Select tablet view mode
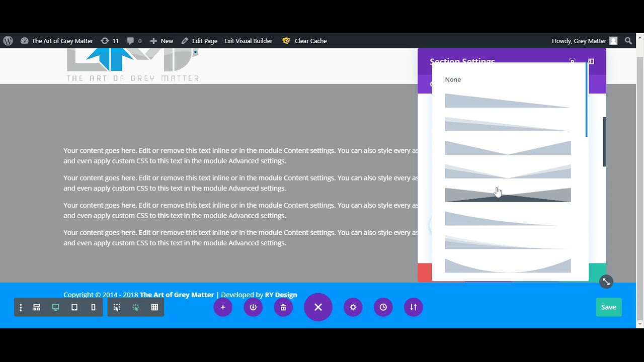Image resolution: width=644 pixels, height=362 pixels. pyautogui.click(x=74, y=307)
